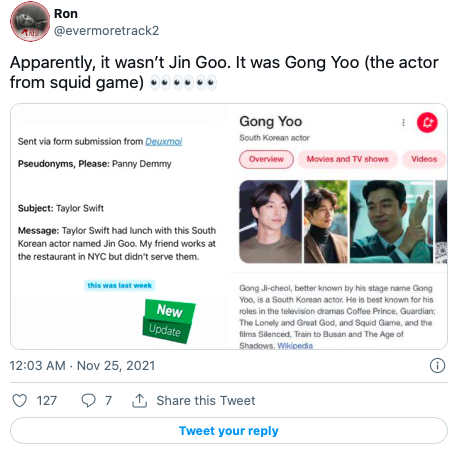Select the Overview tab

[x=266, y=159]
